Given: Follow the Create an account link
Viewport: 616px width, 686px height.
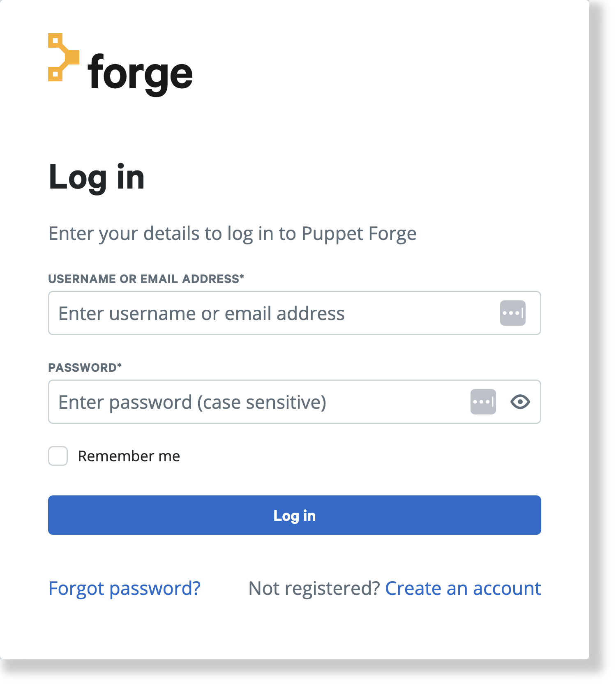Looking at the screenshot, I should click(463, 588).
